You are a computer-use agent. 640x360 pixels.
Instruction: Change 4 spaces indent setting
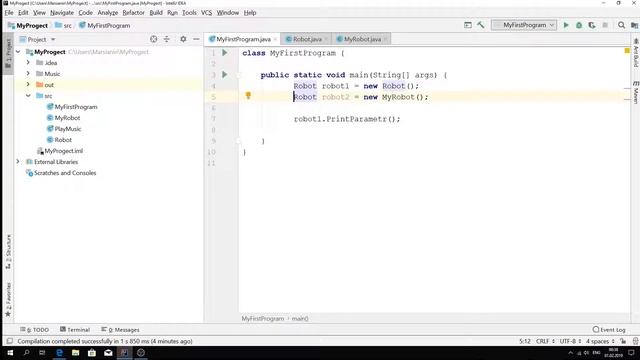(600, 341)
